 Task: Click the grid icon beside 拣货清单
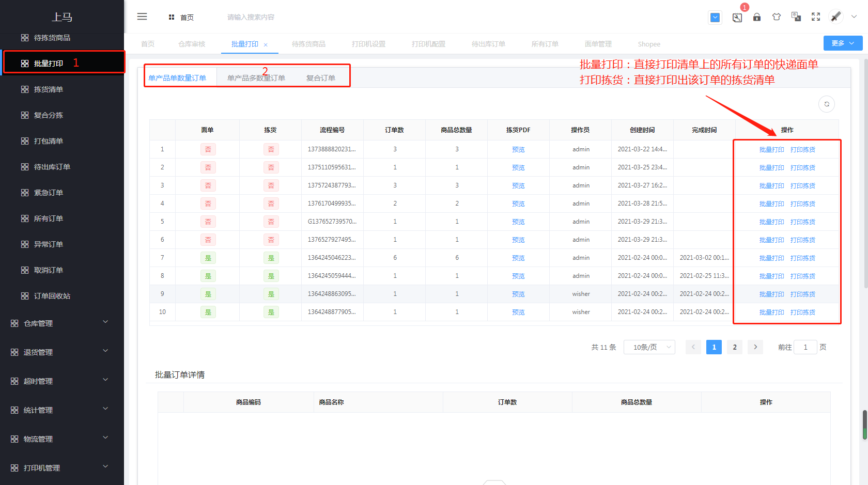pos(25,89)
